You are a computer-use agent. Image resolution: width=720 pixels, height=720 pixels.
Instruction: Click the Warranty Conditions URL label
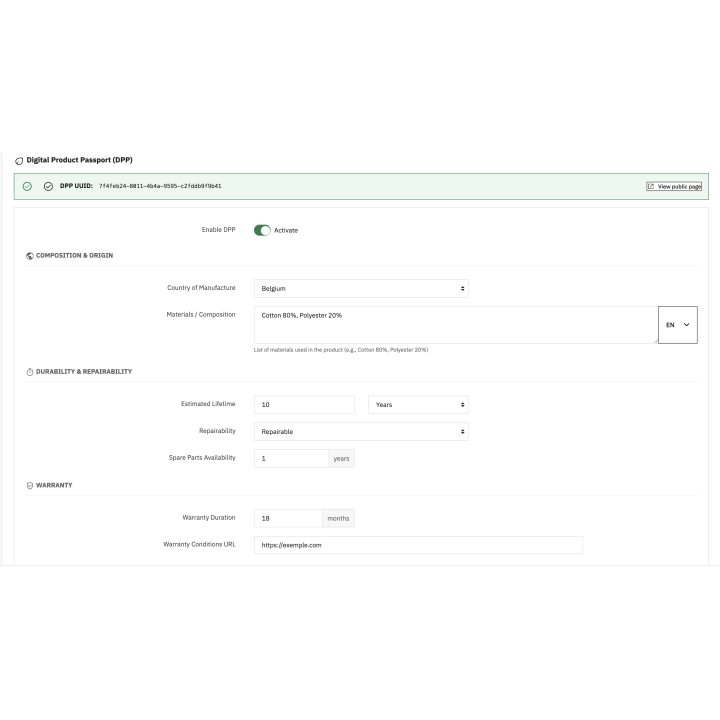coord(199,544)
